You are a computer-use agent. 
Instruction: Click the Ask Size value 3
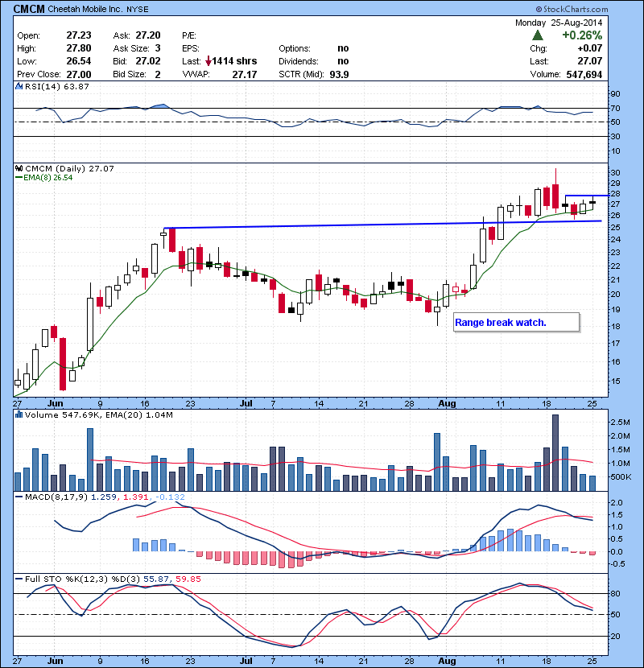point(158,48)
